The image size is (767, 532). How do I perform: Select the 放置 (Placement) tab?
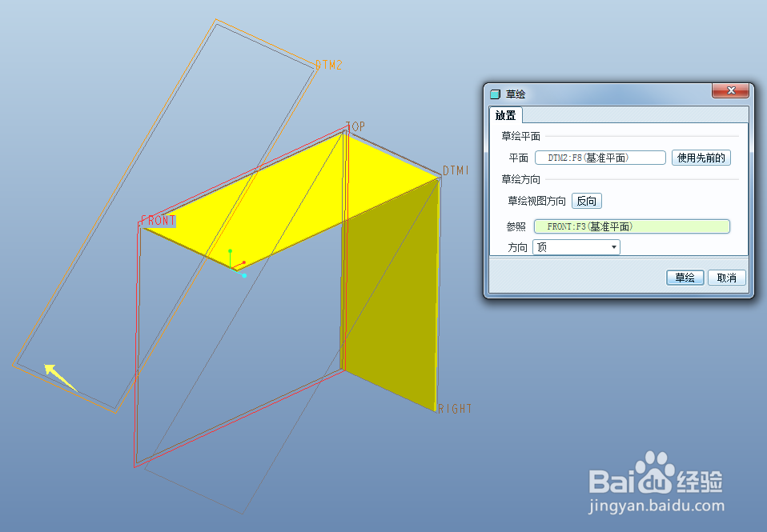(x=506, y=115)
